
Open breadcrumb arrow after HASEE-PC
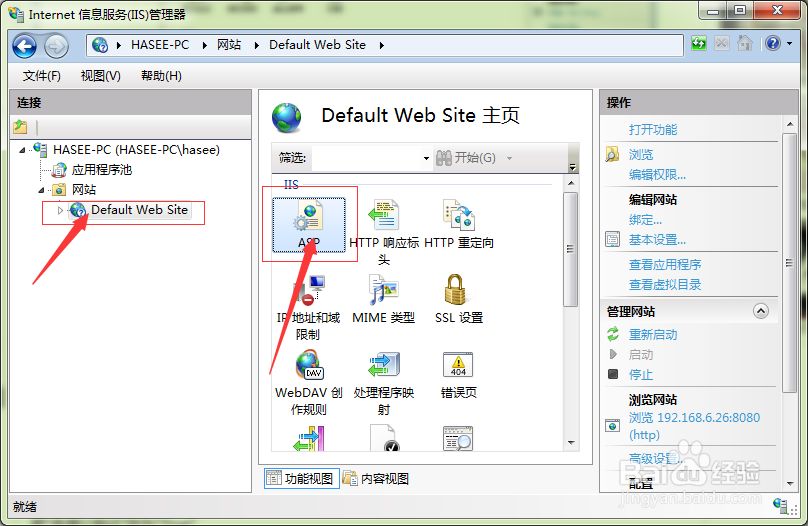[x=205, y=45]
